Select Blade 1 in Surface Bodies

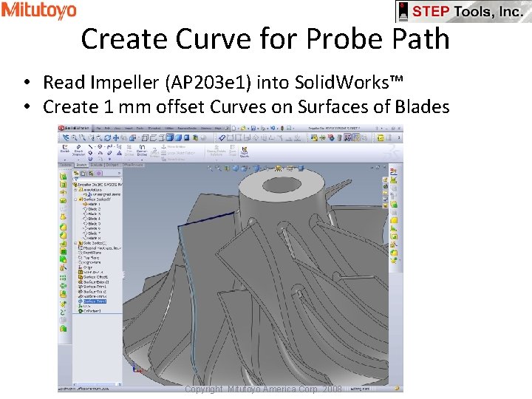click(x=92, y=204)
